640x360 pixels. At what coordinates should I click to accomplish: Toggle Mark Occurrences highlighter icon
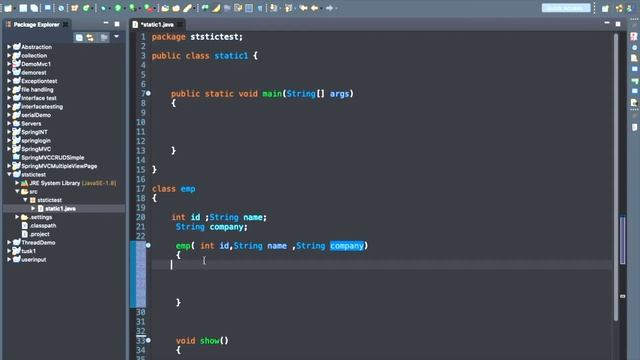[216, 8]
